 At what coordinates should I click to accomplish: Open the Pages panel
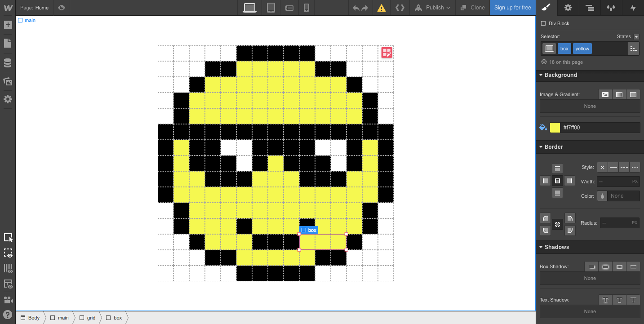8,43
